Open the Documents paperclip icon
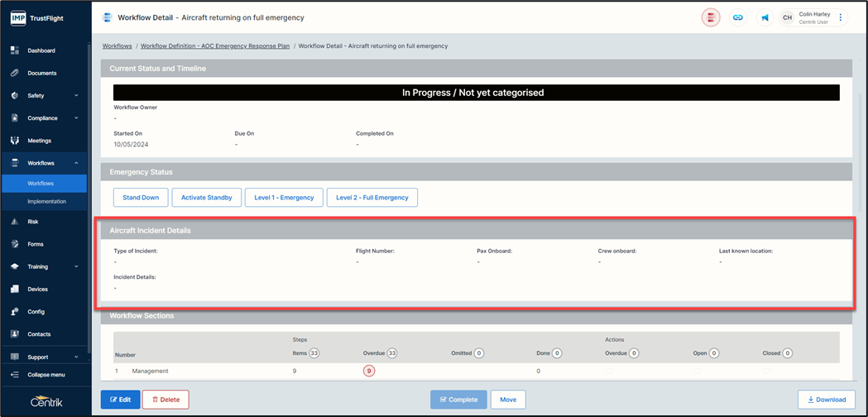This screenshot has height=417, width=868. [16, 73]
